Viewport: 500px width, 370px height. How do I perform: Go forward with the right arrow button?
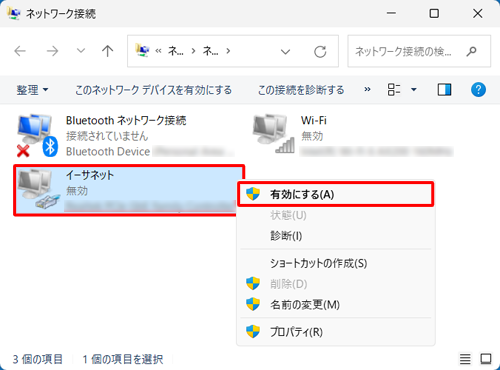tap(52, 51)
